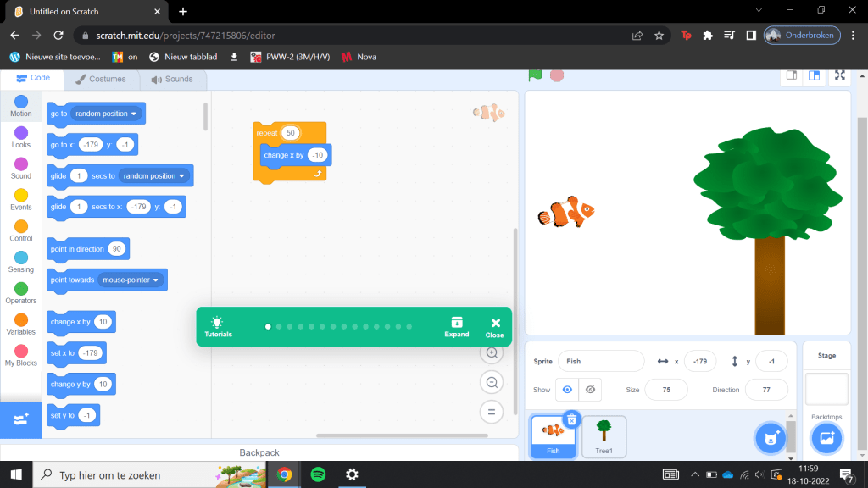
Task: Open the Sounds tab
Action: 172,79
